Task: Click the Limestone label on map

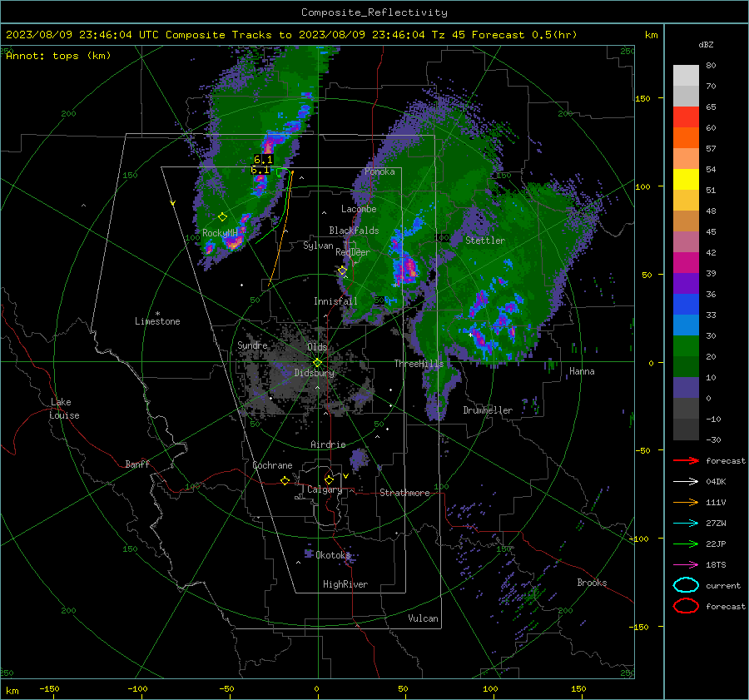Action: pos(157,321)
